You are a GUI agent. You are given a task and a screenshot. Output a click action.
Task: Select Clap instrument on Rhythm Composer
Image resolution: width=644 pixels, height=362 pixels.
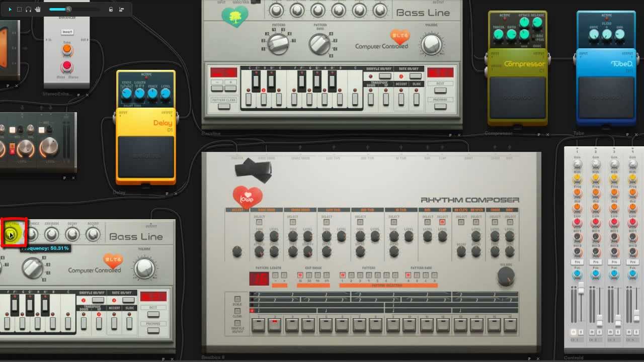[x=442, y=222]
